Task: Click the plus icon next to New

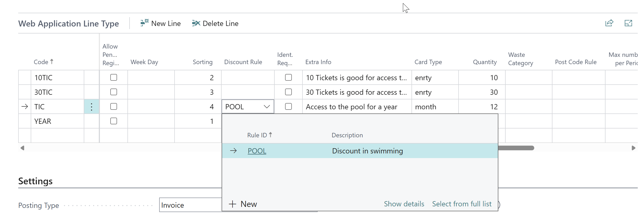Action: point(233,204)
